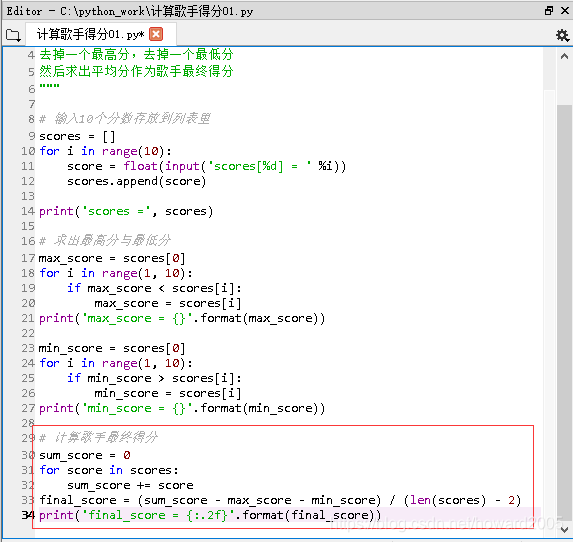Click comment '# 求出最高分与最低分'
This screenshot has height=542, width=573.
coord(105,240)
